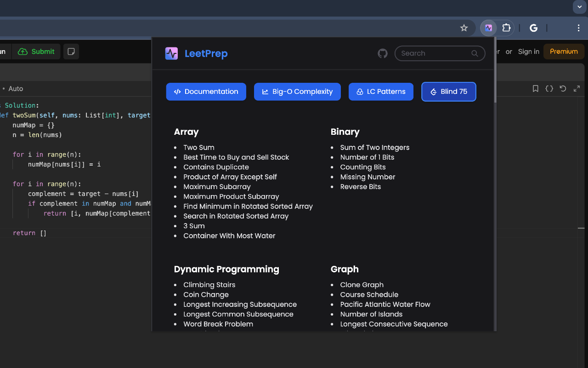This screenshot has height=368, width=588.
Task: Reset code with the undo arrow icon
Action: tap(563, 89)
